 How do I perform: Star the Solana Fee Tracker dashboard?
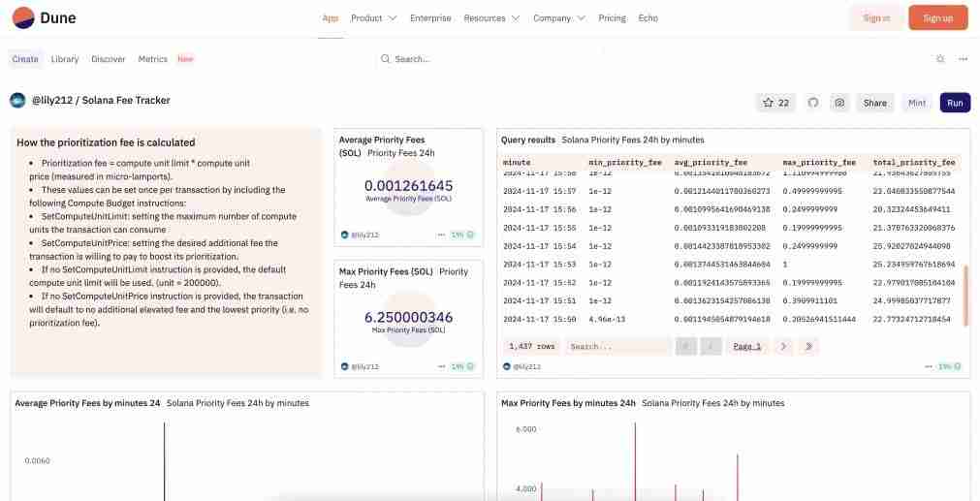tap(775, 103)
